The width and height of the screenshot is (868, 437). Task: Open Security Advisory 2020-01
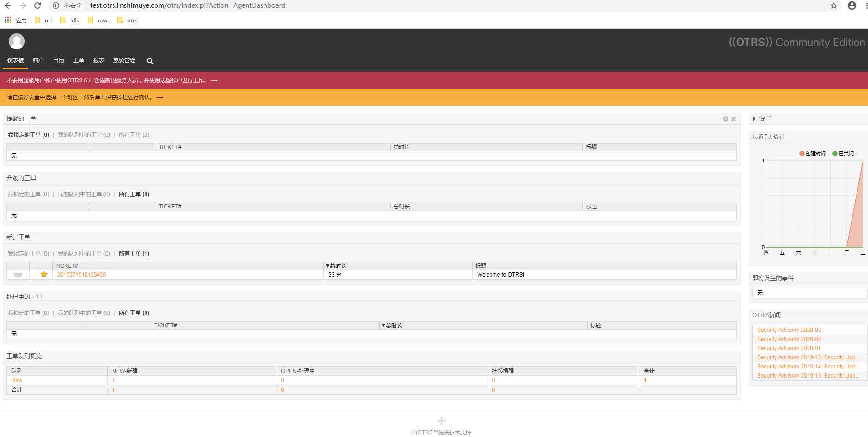[x=789, y=348]
